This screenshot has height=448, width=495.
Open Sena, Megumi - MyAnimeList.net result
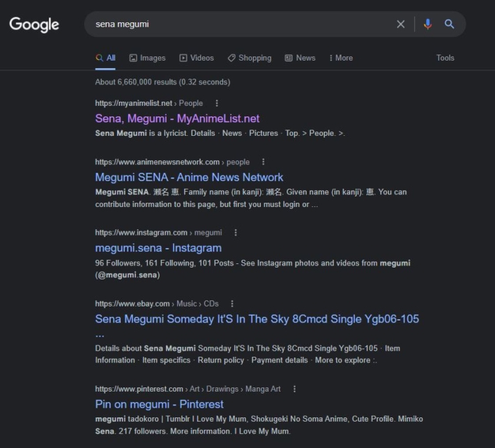tap(177, 118)
